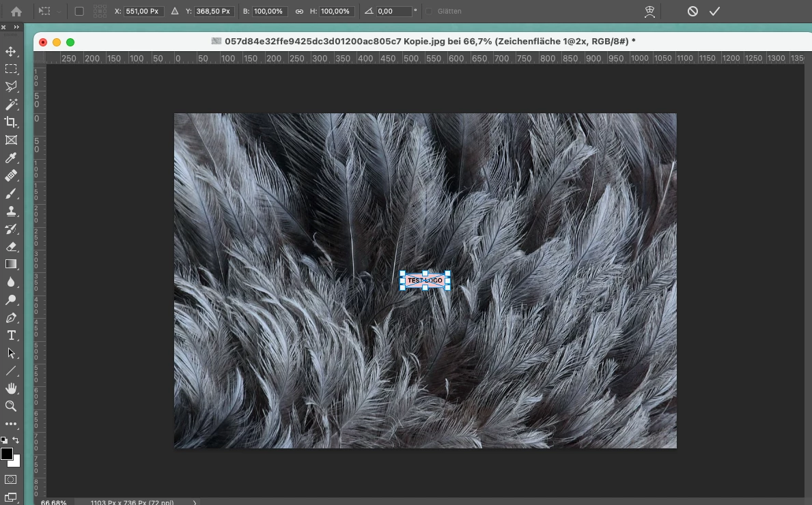Select the Pen tool

(11, 318)
